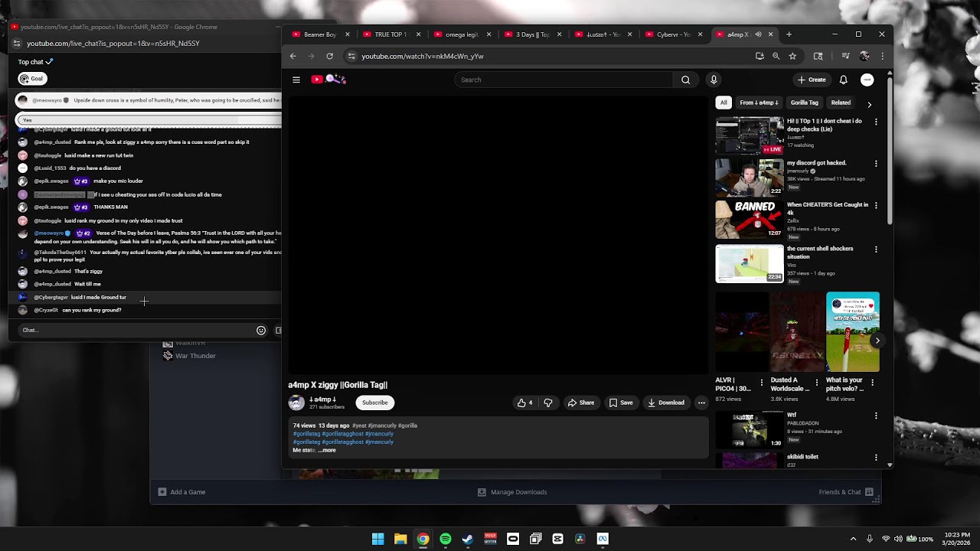The width and height of the screenshot is (980, 551).
Task: Expand the description with '...more'
Action: click(x=327, y=450)
